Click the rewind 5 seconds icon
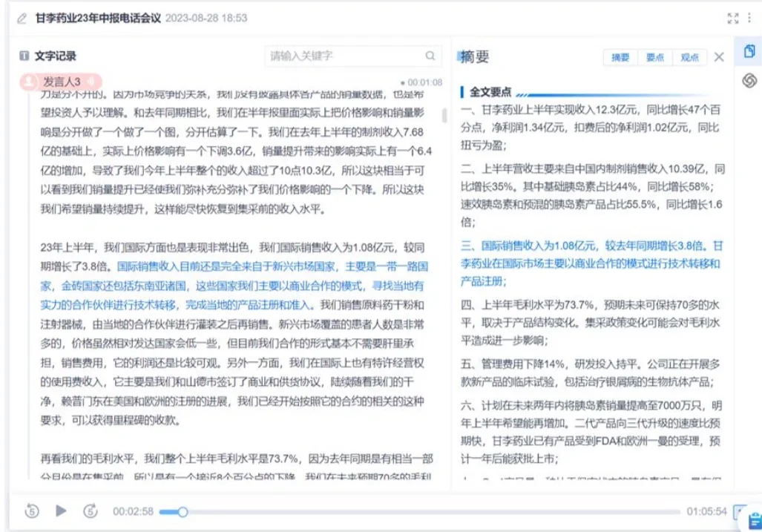Screen dimensions: 762x532 30,511
